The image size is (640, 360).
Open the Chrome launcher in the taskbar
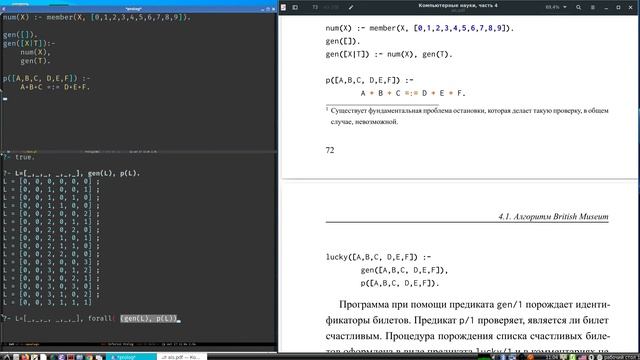(89, 357)
